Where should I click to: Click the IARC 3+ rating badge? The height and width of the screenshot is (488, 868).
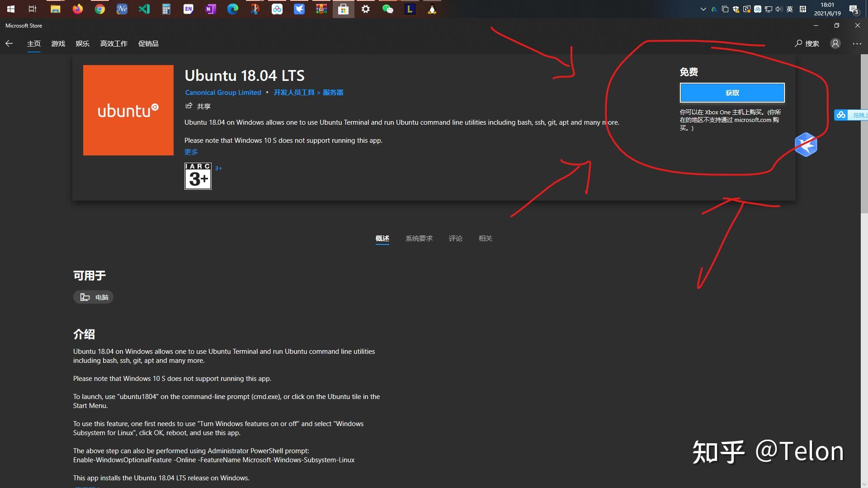coord(198,176)
